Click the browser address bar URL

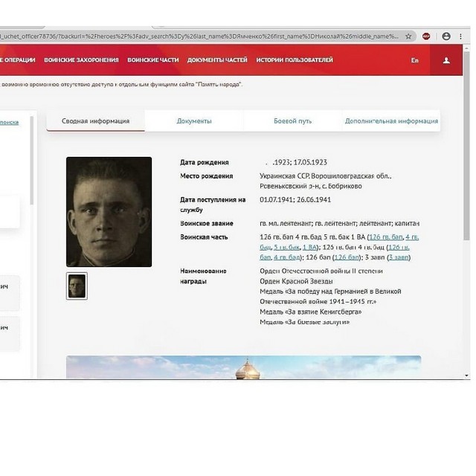(199, 36)
